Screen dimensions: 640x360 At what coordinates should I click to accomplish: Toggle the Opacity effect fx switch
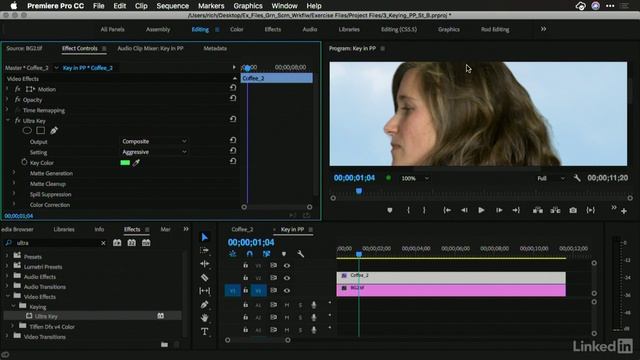(x=18, y=99)
